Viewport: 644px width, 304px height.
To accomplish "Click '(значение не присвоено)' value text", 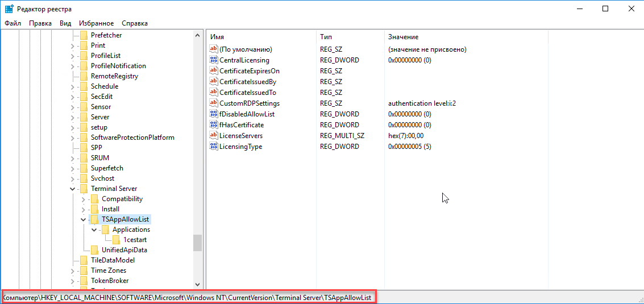I will (427, 49).
